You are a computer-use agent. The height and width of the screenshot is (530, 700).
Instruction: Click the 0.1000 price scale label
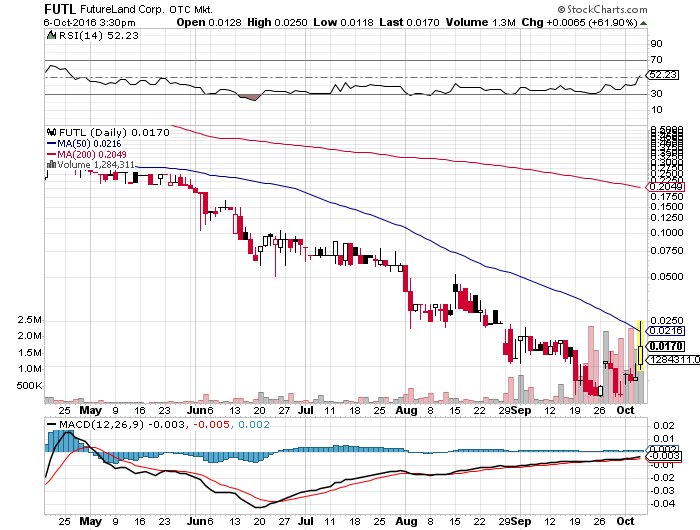click(x=667, y=233)
